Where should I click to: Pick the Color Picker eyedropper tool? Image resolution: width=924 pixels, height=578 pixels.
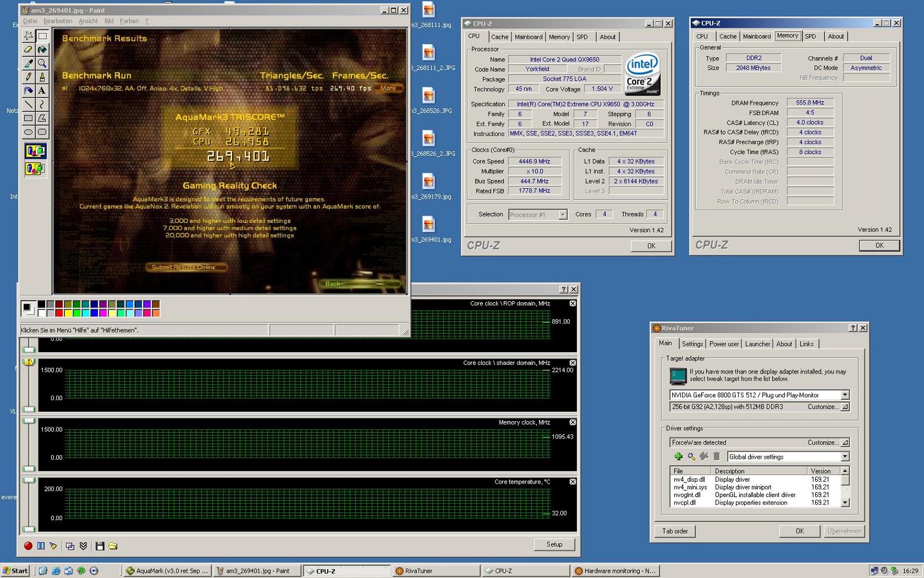coord(28,63)
